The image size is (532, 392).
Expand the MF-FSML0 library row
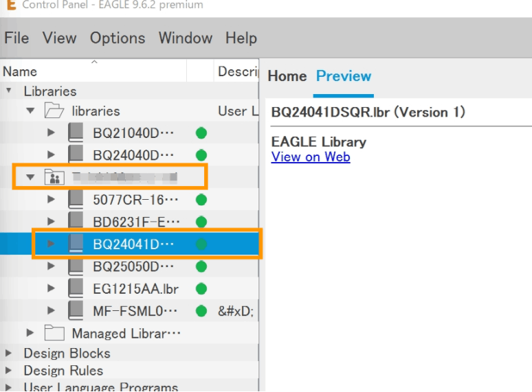pyautogui.click(x=51, y=311)
